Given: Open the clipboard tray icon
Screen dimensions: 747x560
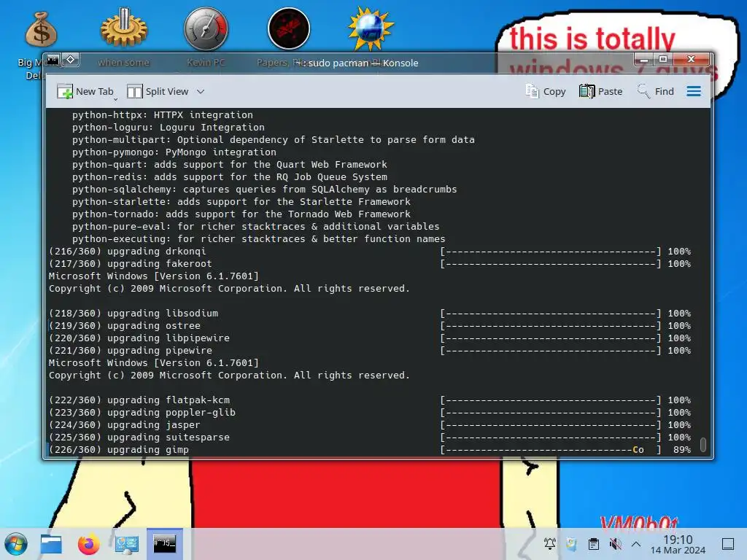Looking at the screenshot, I should tap(594, 544).
